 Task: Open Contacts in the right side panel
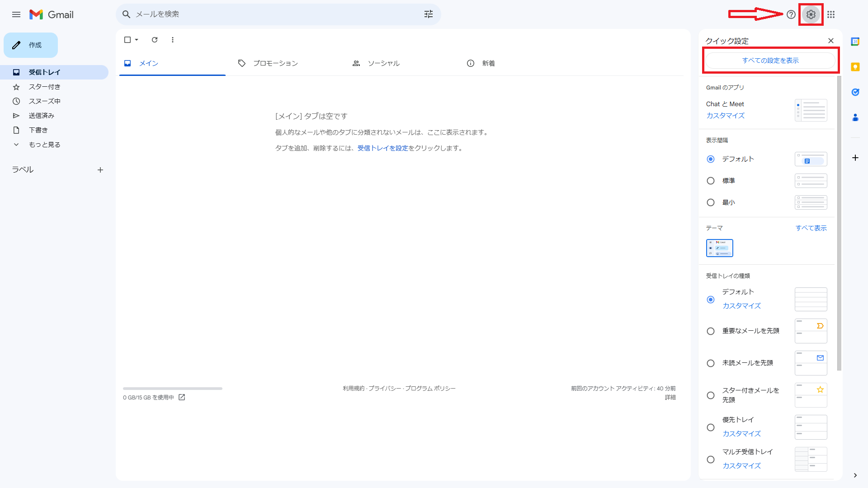[x=856, y=117]
